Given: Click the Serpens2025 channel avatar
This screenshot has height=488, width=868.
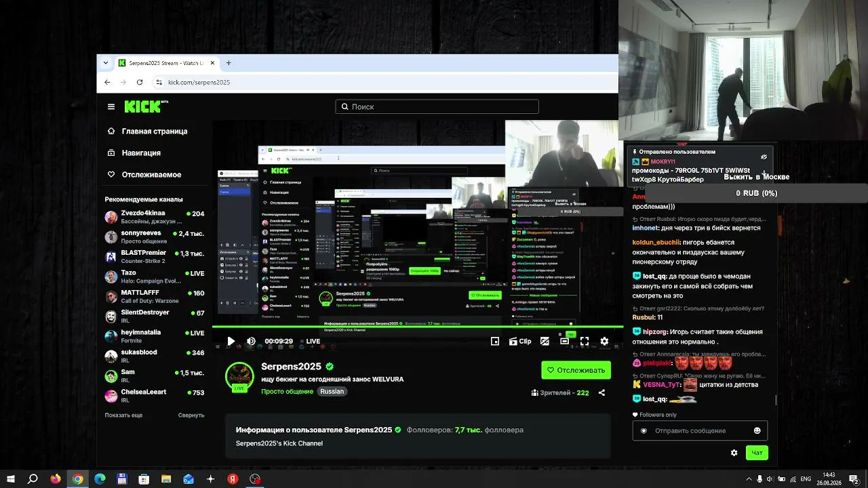Looking at the screenshot, I should pos(239,377).
